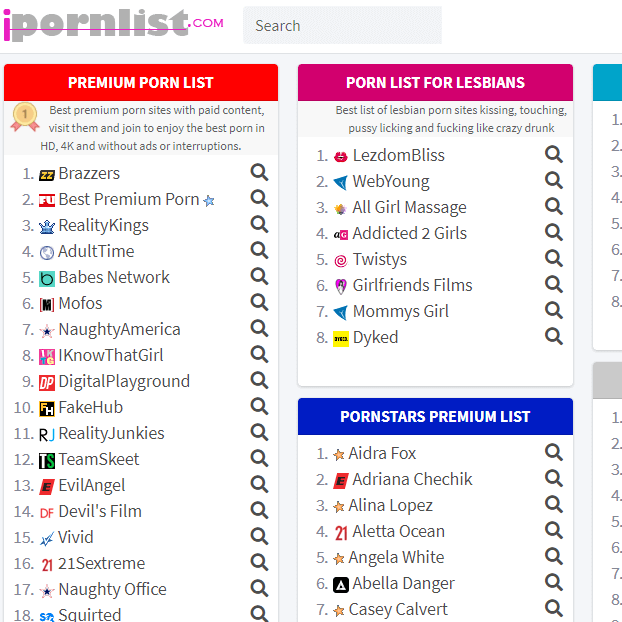Click the magnifier icon next to Vivid
Screen dimensions: 622x622
(259, 536)
